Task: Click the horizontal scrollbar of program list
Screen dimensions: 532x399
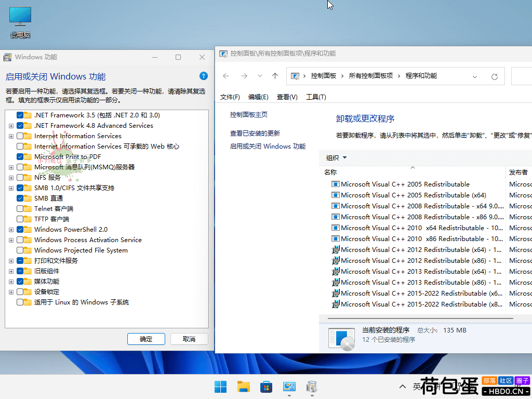Action: coord(420,318)
